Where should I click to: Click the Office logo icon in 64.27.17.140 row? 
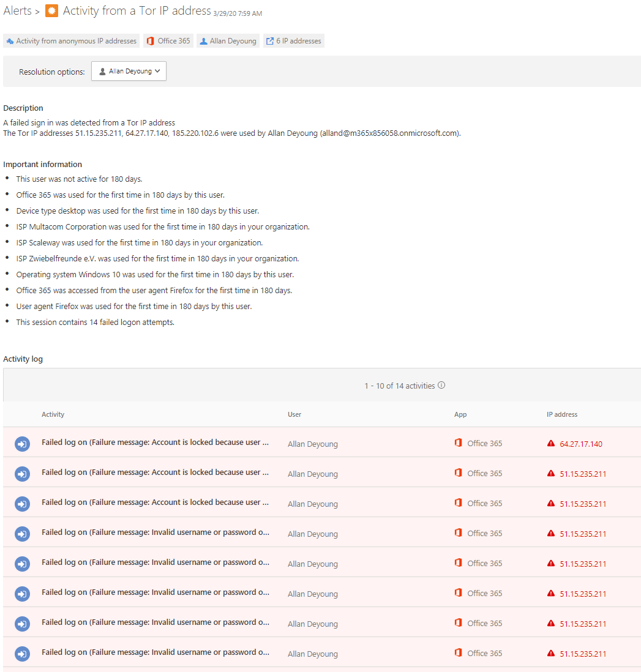pos(459,442)
